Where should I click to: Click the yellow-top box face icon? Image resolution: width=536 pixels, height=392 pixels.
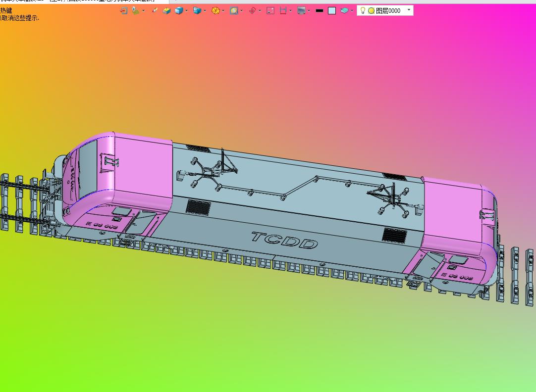(166, 10)
